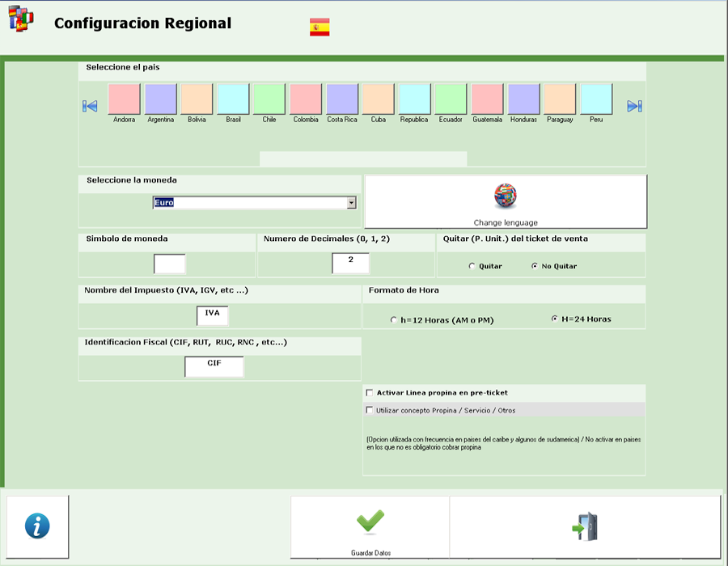Image resolution: width=728 pixels, height=566 pixels.
Task: Click the Configuracion Regional flags logo icon
Action: [x=21, y=19]
